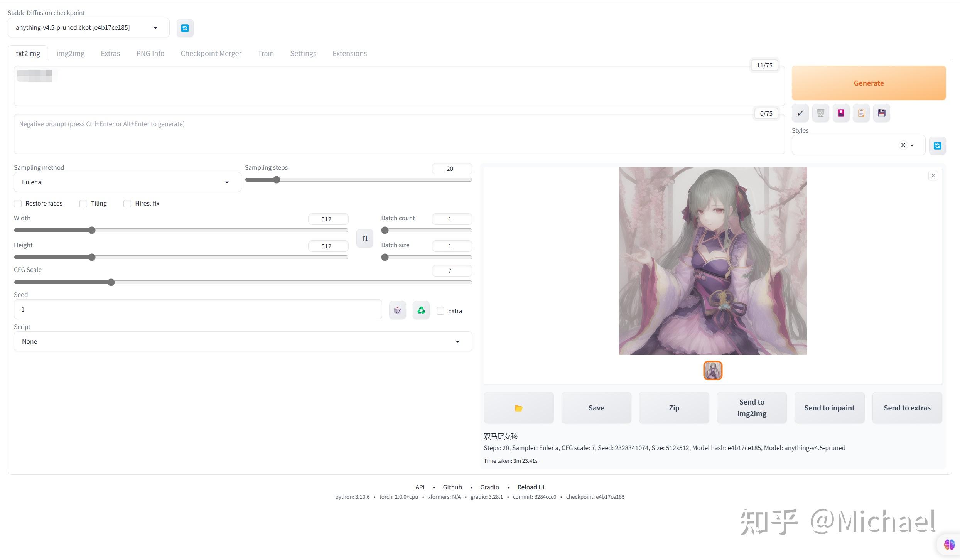
Task: Click the swap width and height icon
Action: 364,238
